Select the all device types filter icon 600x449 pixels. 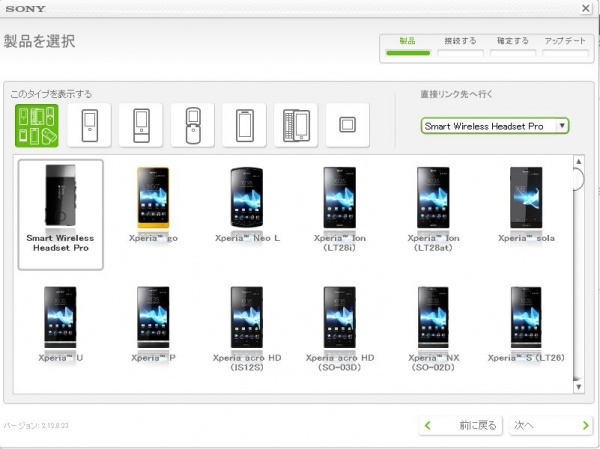pos(36,125)
